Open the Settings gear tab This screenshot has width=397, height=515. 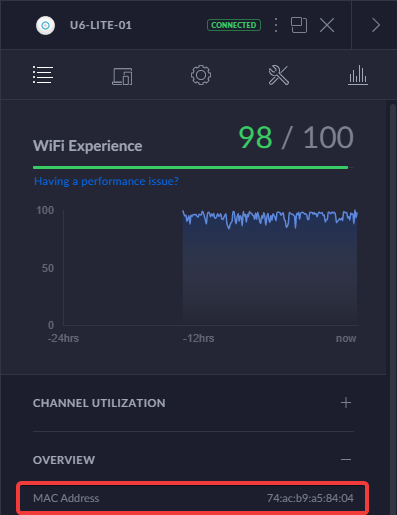(201, 75)
